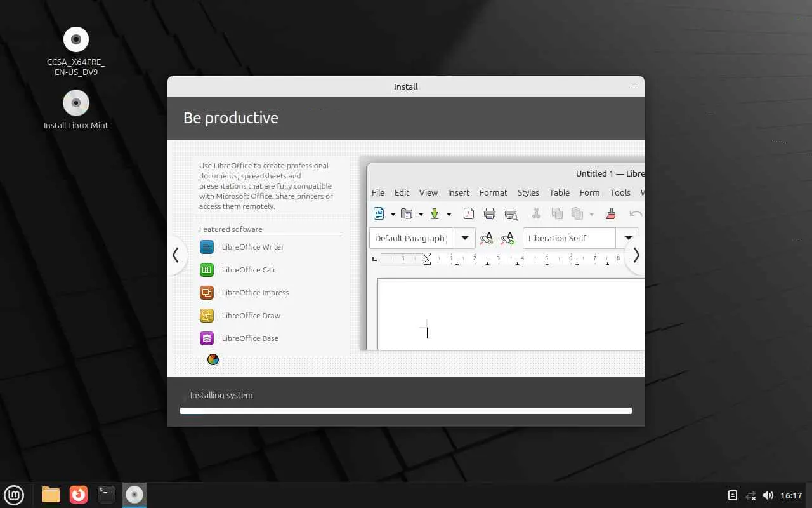Click the Installing system progress bar
812x508 pixels.
pos(406,411)
